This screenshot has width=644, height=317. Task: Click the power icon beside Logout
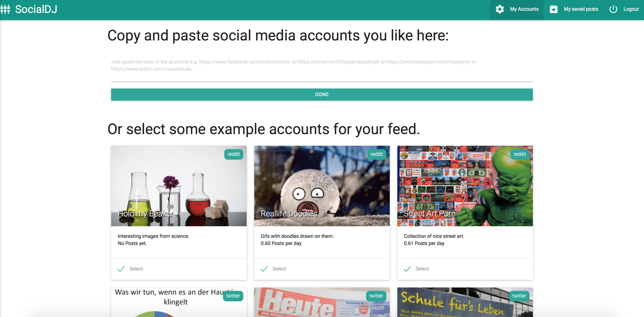point(613,9)
